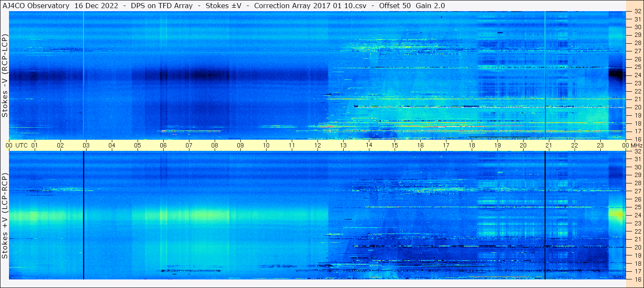Click the 21 hour label on UTC axis
The height and width of the screenshot is (288, 644).
549,145
